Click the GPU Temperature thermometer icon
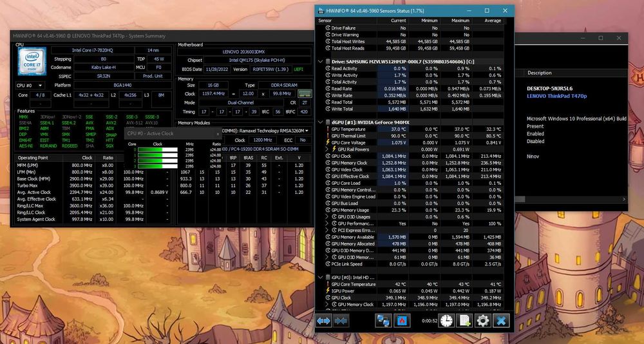This screenshot has width=644, height=344. (x=328, y=129)
